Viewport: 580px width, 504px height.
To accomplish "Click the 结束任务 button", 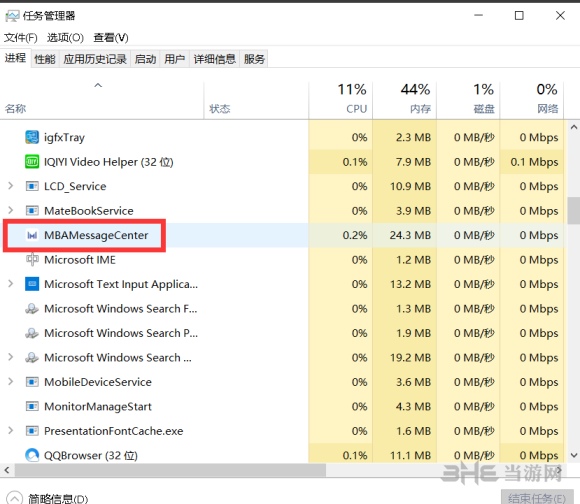I will [x=537, y=497].
